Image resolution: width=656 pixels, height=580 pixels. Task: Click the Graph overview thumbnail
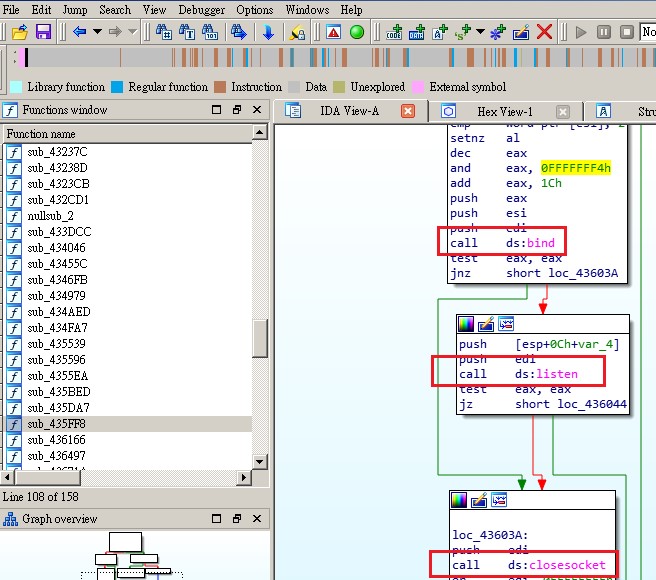point(135,555)
